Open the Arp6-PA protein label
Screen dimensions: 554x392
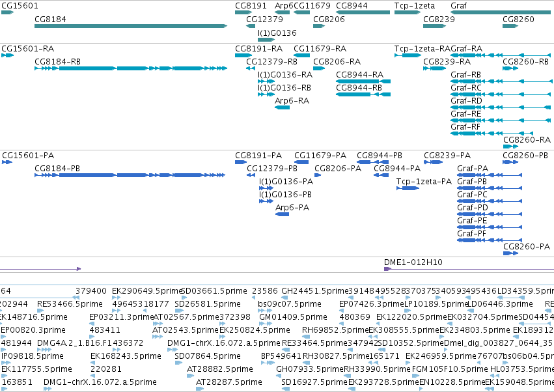292,208
